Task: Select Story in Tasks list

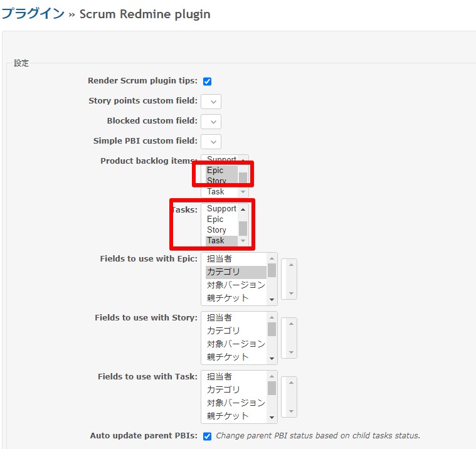Action: 221,230
